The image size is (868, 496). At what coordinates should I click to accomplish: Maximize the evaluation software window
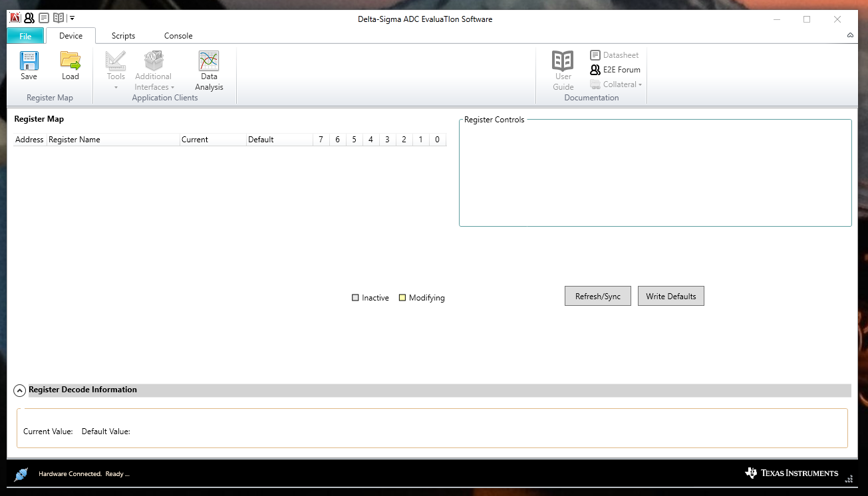[807, 19]
